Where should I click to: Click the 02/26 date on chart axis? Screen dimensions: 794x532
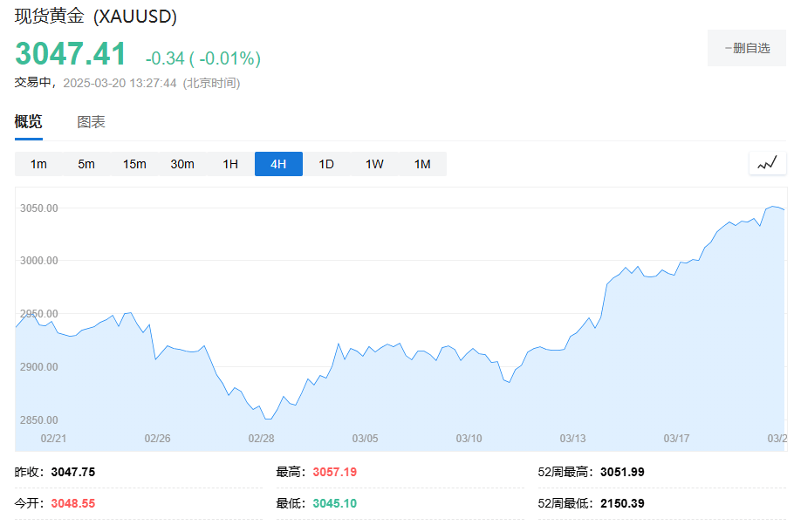coord(157,438)
